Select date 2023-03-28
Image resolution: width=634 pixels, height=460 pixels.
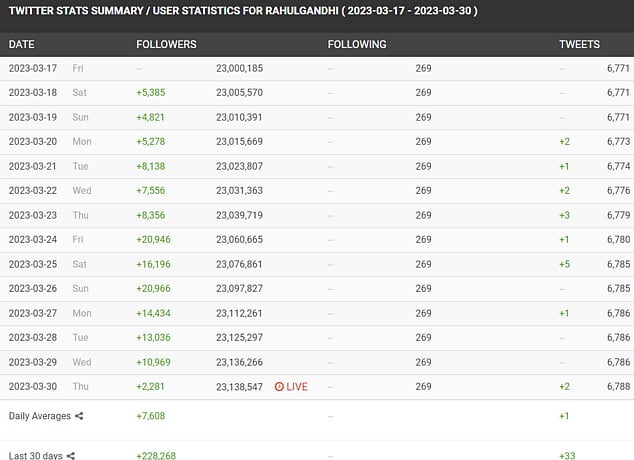click(x=33, y=337)
